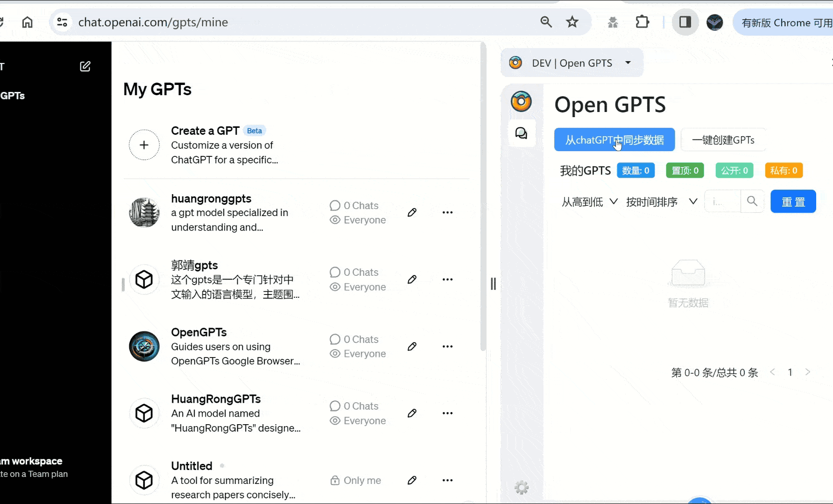
Task: Expand the DEV | Open GPTS dropdown
Action: click(628, 63)
